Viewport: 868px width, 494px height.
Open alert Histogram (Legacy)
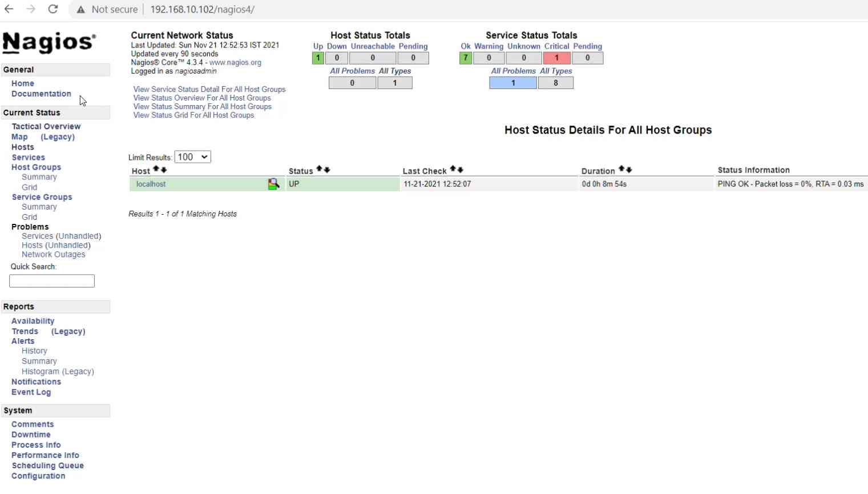(58, 371)
